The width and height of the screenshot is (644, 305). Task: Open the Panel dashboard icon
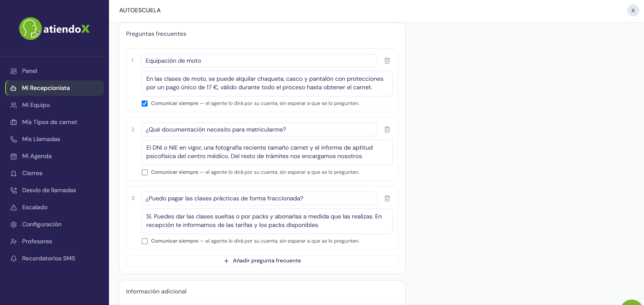14,71
